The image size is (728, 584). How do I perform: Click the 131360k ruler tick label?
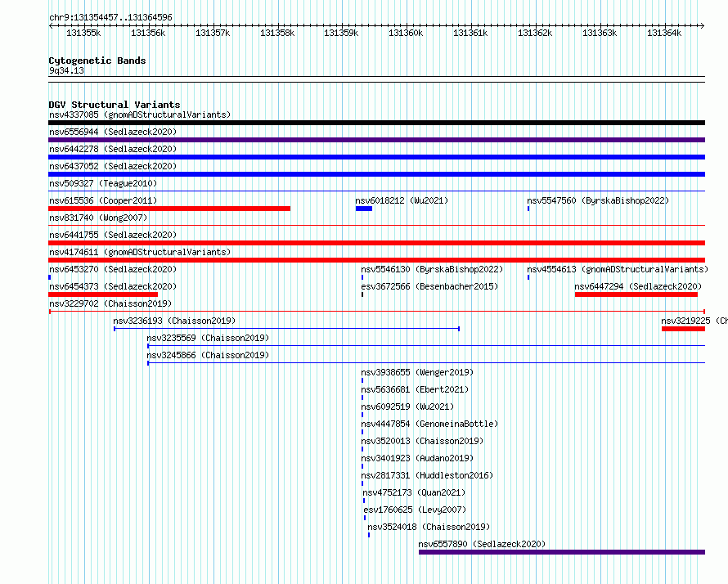click(x=406, y=33)
